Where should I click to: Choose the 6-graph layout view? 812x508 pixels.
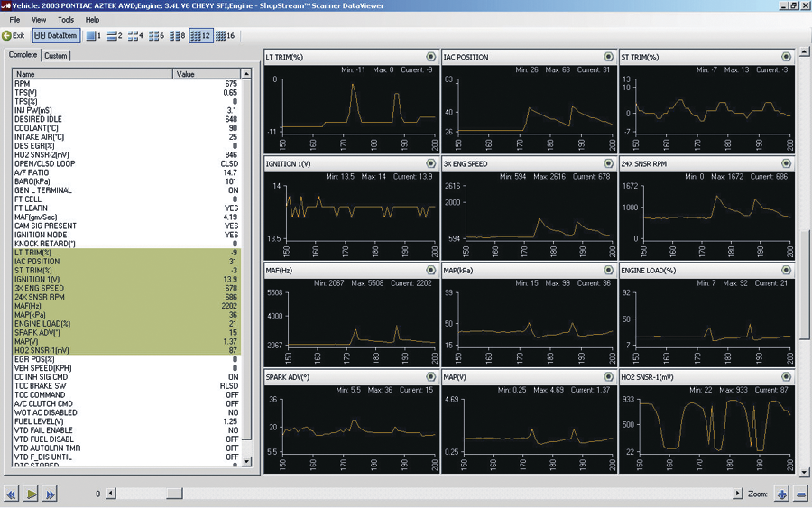[x=156, y=36]
